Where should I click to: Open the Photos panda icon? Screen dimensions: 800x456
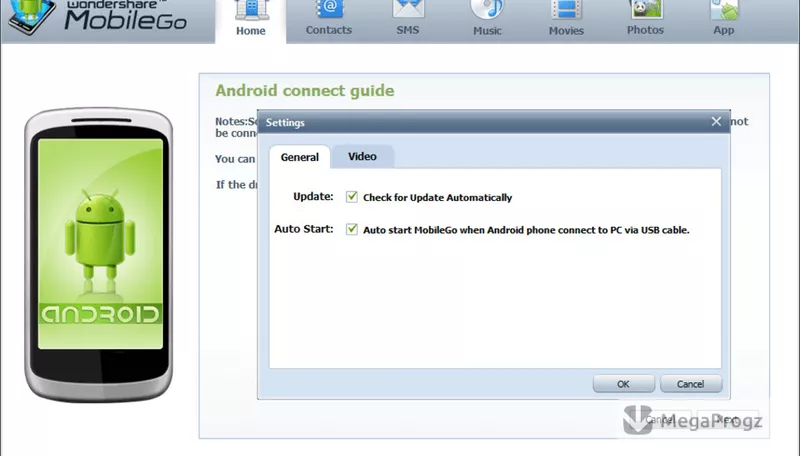click(645, 10)
